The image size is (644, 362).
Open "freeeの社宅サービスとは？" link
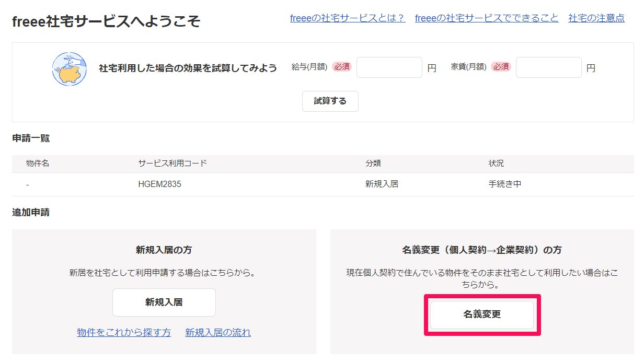click(348, 18)
